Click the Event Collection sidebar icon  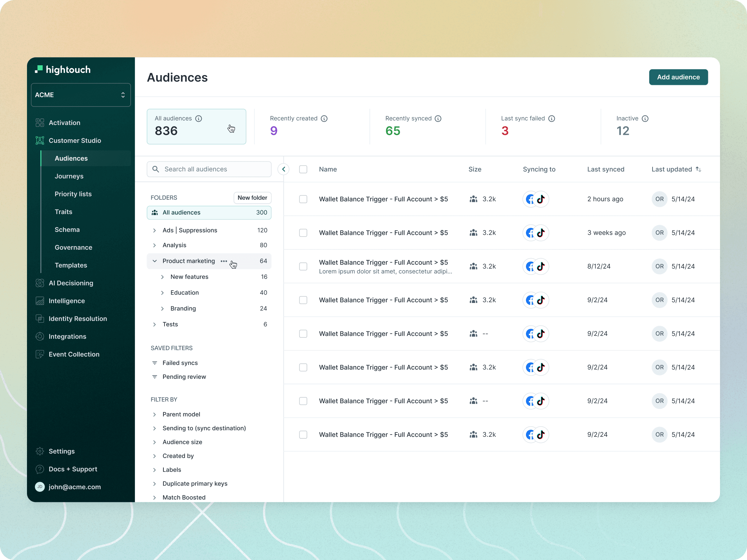[x=40, y=354]
